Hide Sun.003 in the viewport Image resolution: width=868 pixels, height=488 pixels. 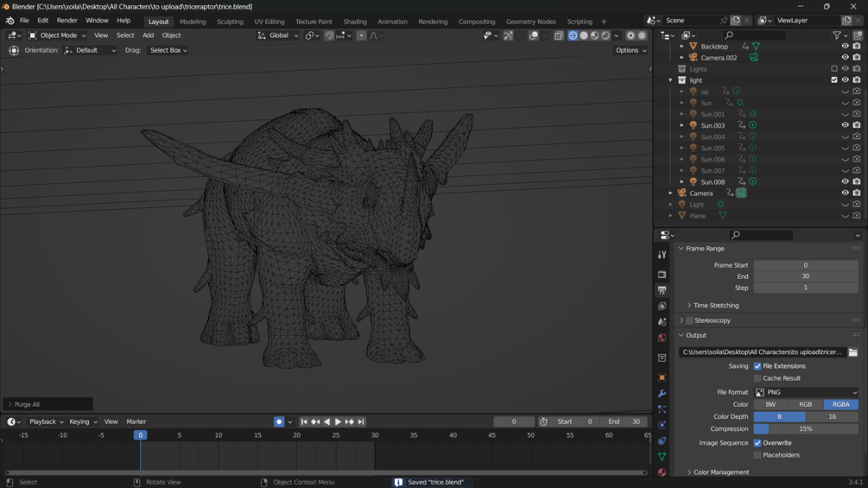pos(845,125)
